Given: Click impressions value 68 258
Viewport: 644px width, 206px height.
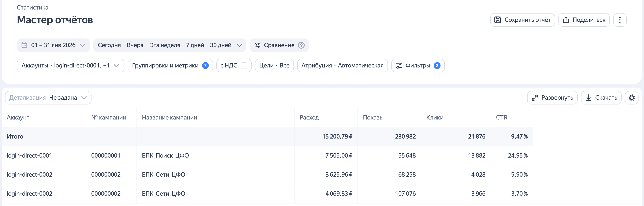Looking at the screenshot, I should 407,174.
